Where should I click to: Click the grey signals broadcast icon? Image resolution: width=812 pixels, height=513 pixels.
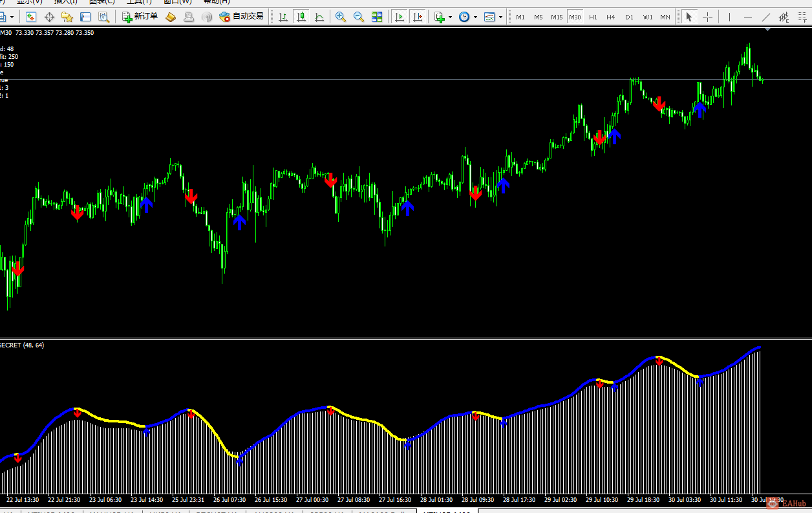(x=207, y=17)
